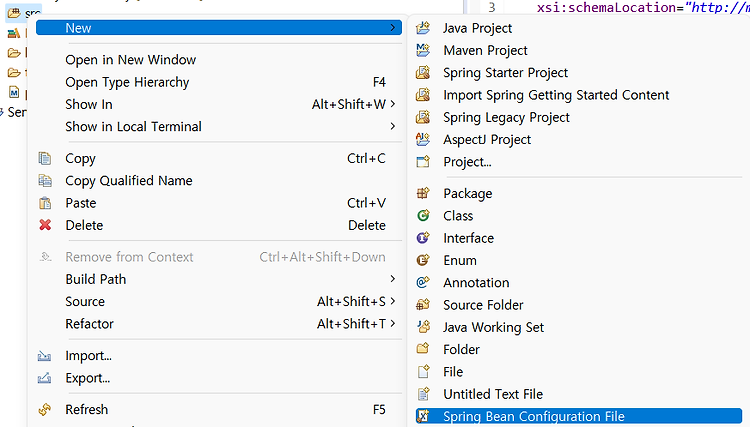Click the Ctrl+V shortcut text
The width and height of the screenshot is (750, 427).
pyautogui.click(x=366, y=203)
